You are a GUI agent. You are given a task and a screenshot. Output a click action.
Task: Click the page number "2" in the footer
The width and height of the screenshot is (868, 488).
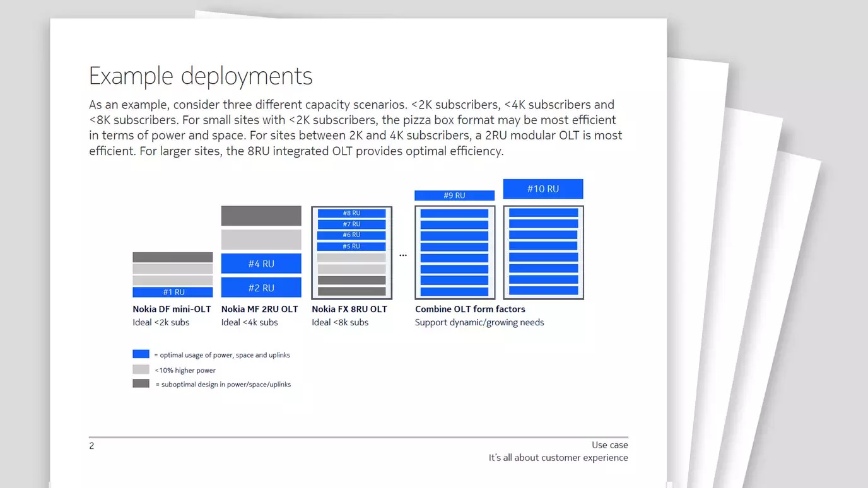pyautogui.click(x=91, y=446)
